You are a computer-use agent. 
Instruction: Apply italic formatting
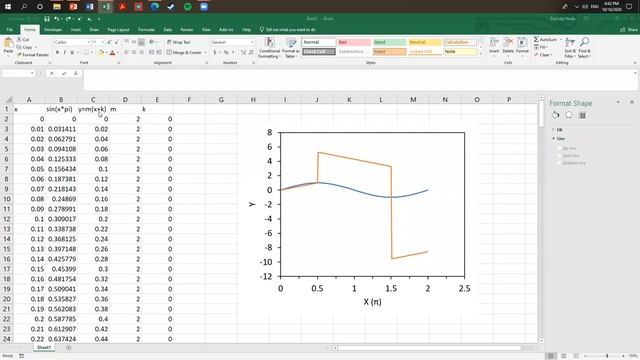64,53
